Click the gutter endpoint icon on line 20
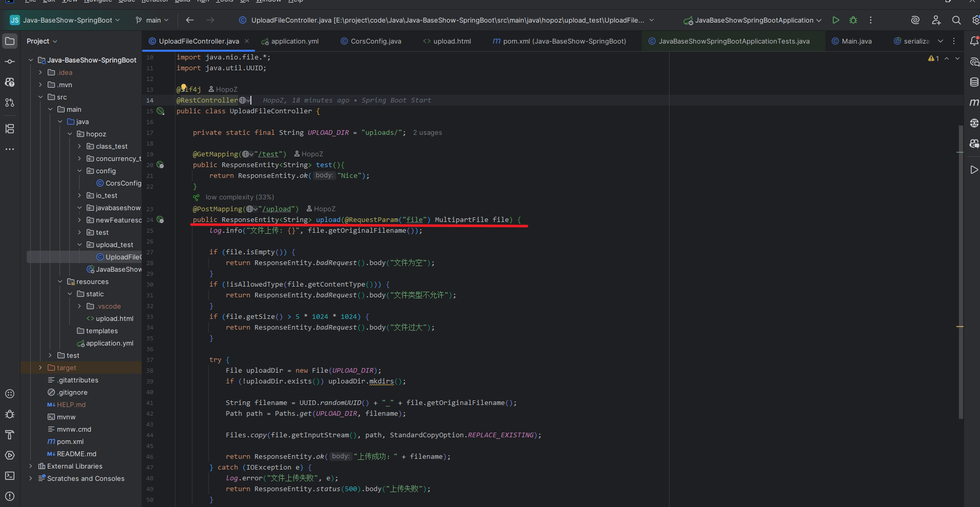The height and width of the screenshot is (507, 980). coord(161,165)
